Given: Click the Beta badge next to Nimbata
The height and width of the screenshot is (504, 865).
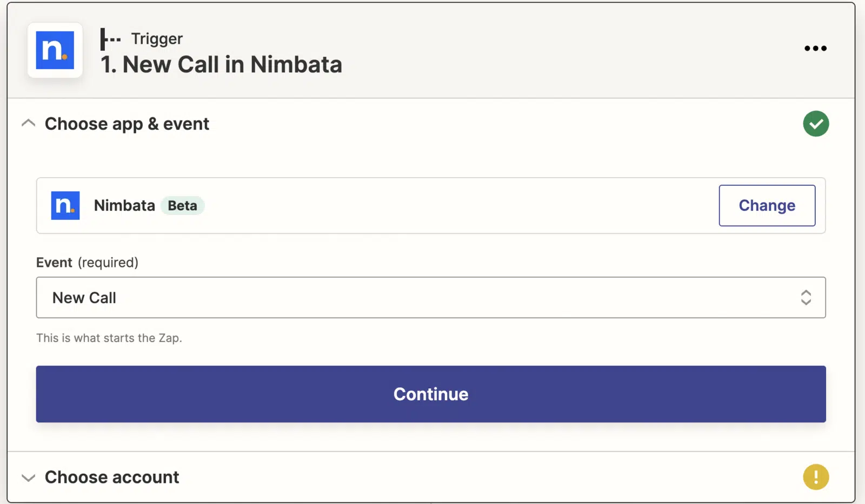Looking at the screenshot, I should click(182, 206).
